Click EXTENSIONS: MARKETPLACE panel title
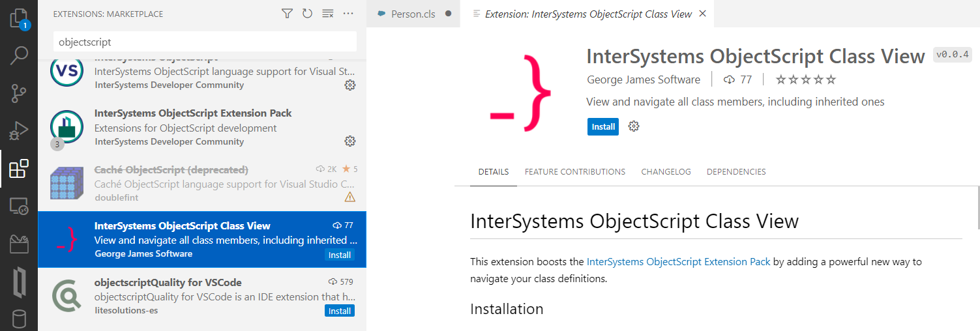The height and width of the screenshot is (331, 980). point(108,14)
